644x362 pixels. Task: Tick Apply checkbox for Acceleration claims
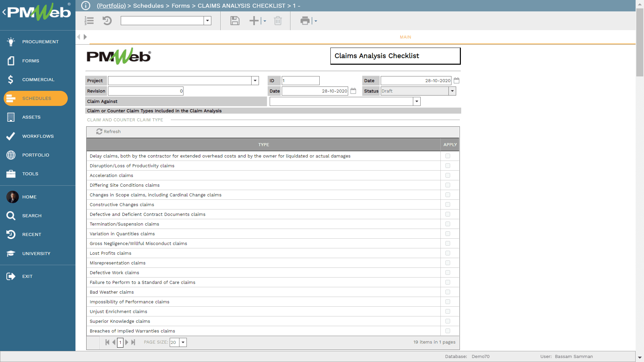click(x=448, y=175)
